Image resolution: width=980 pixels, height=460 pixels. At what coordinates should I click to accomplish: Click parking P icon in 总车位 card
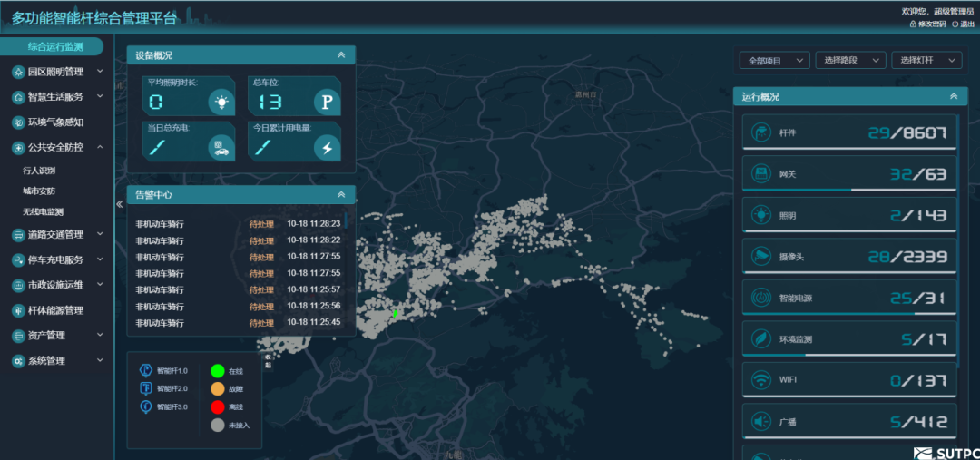coord(327,102)
